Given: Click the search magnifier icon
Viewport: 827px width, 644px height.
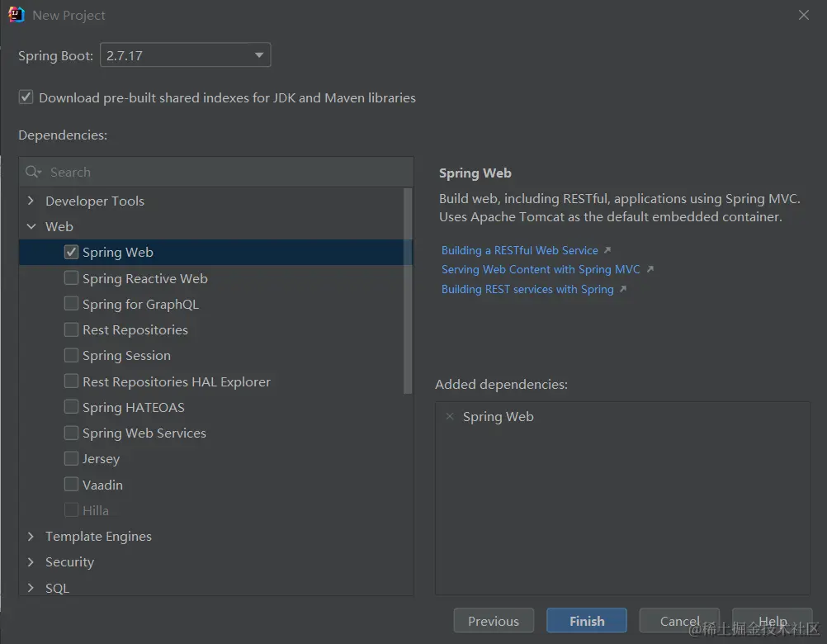Looking at the screenshot, I should tap(33, 172).
